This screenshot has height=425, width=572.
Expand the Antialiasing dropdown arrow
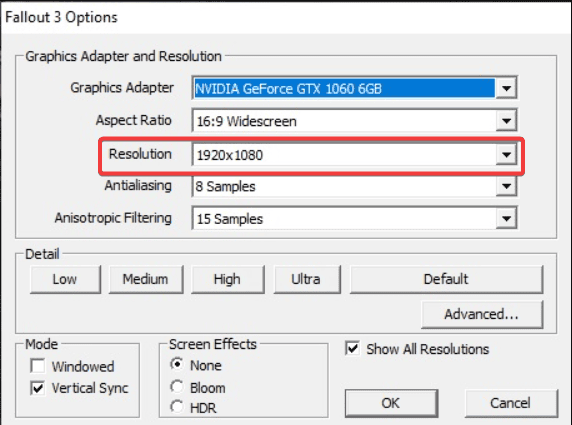click(x=506, y=186)
